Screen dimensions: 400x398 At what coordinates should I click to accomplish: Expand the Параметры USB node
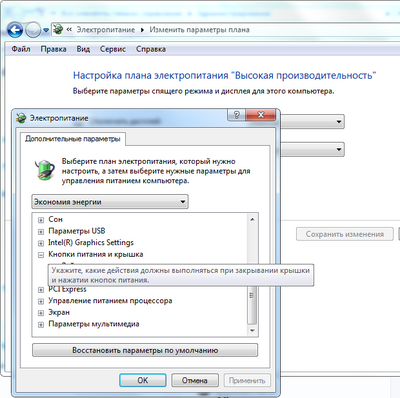pos(41,232)
